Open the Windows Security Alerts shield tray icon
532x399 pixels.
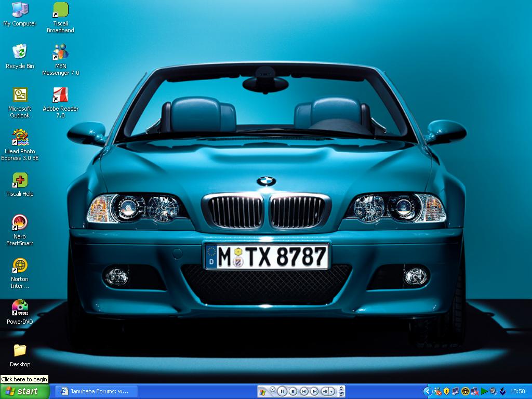click(446, 392)
